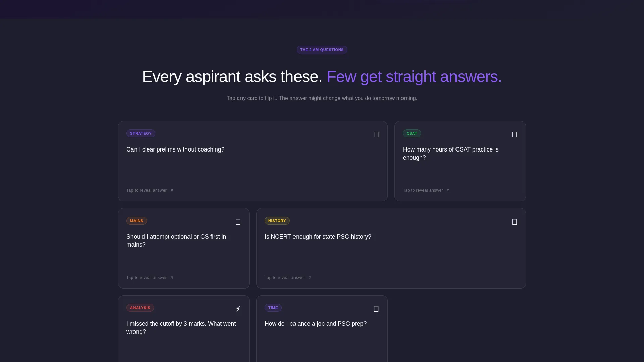
Task: Select the TIME category tag
Action: pos(273,308)
